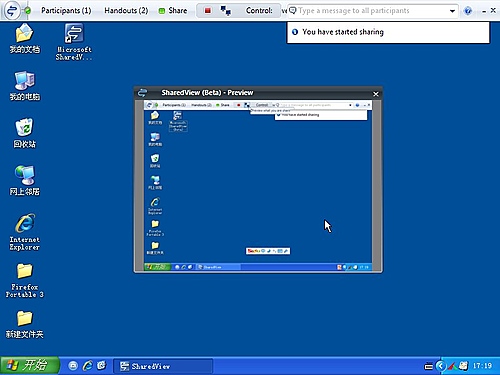Select the Firefox Portable 3 folder

(24, 280)
